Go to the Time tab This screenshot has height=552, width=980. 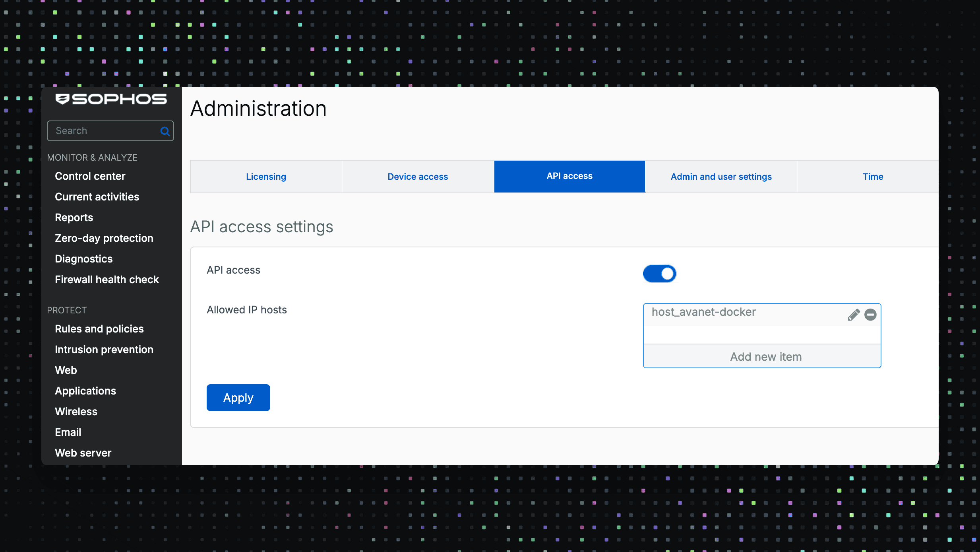click(873, 177)
